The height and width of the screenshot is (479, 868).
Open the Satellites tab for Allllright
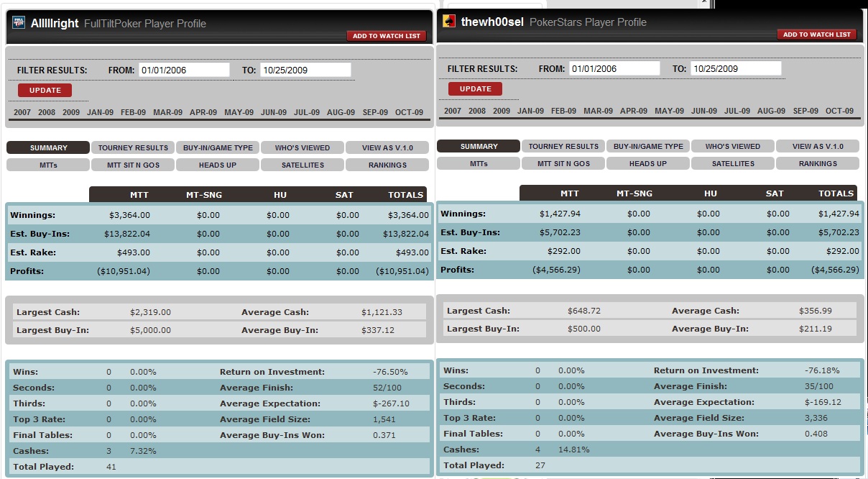(303, 165)
